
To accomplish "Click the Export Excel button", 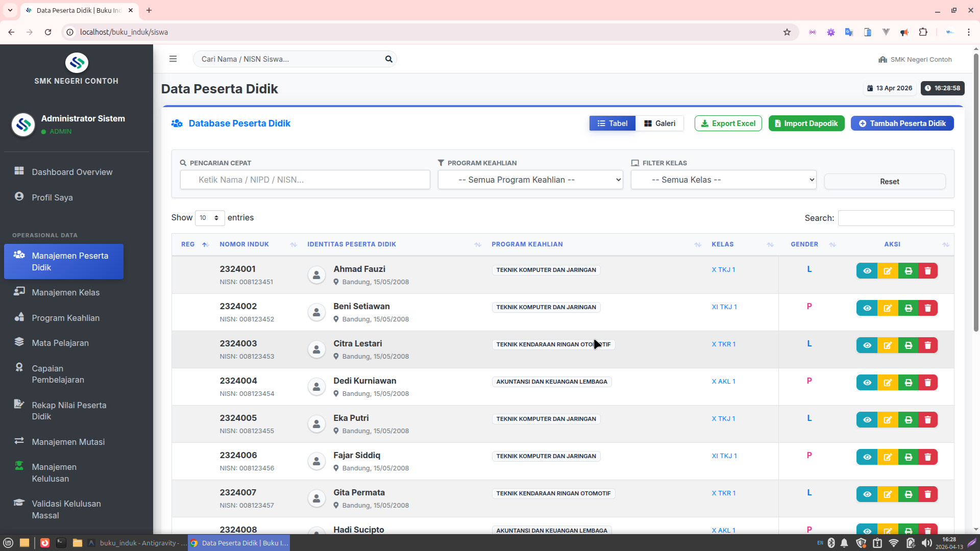I will (x=728, y=123).
